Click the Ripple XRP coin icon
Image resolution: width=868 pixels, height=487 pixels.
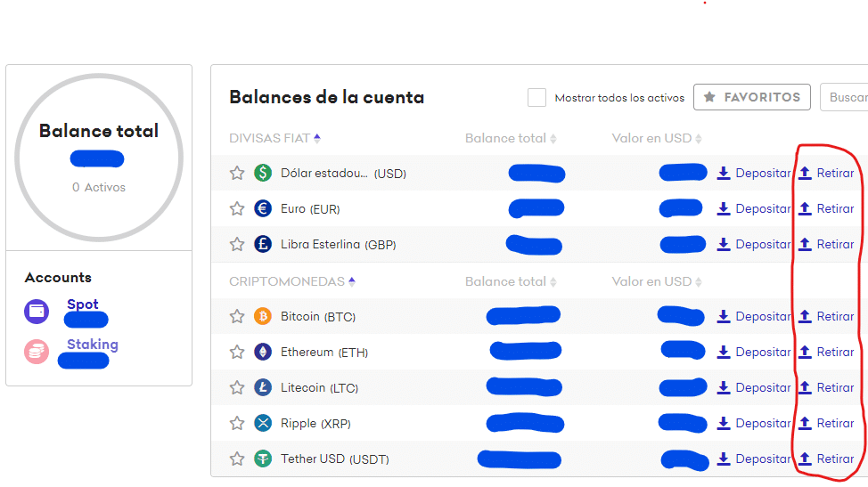tap(263, 423)
